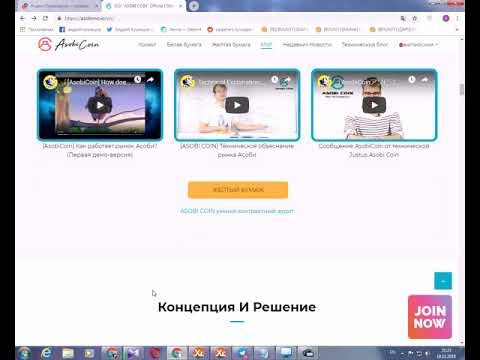Image resolution: width=480 pixels, height=360 pixels.
Task: Open 'Желтая бумага' in site navigation
Action: [231, 44]
